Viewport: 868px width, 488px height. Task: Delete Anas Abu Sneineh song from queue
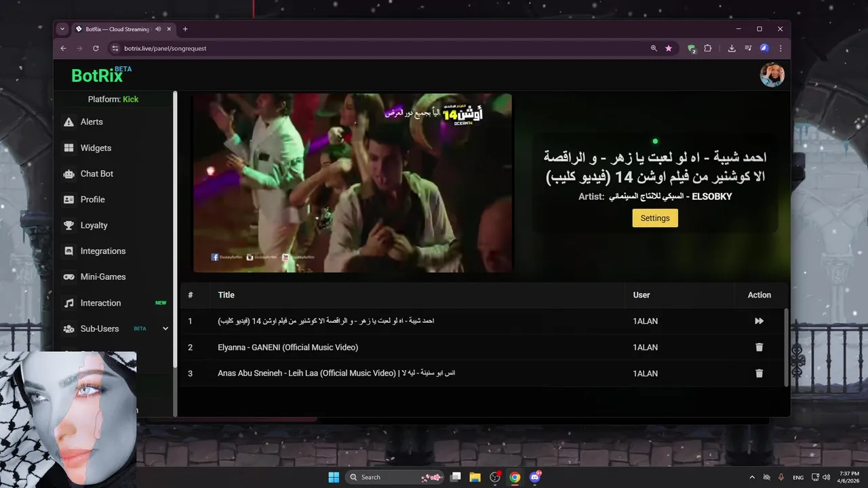click(x=759, y=373)
